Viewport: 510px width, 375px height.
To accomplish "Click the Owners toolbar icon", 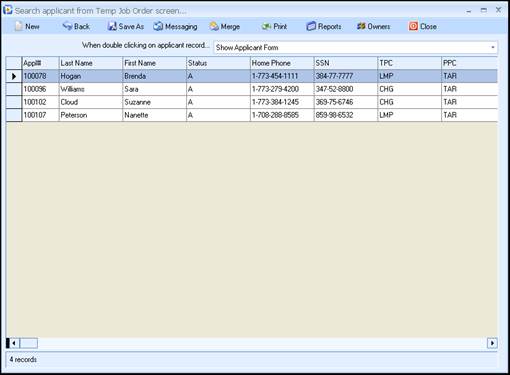I will point(361,26).
